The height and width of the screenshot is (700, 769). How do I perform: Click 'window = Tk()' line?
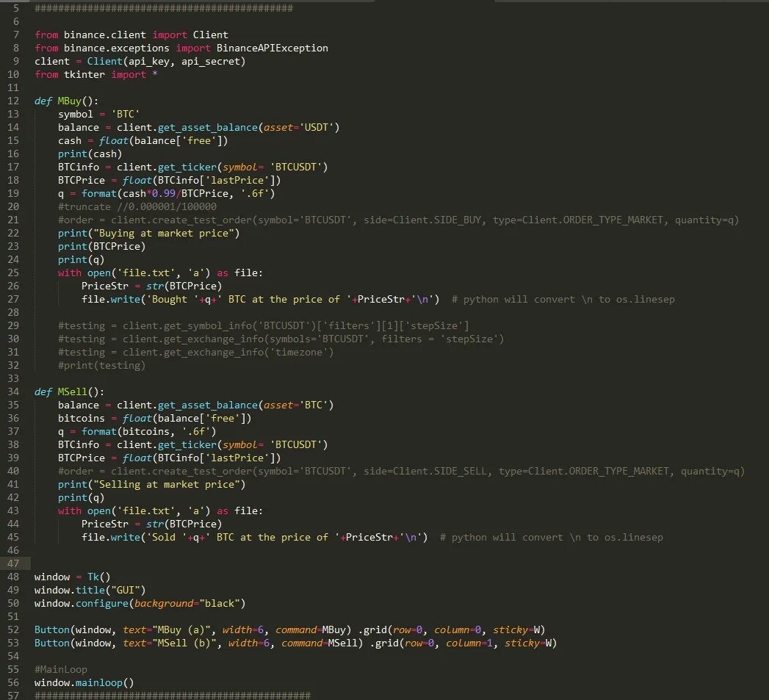coord(72,577)
